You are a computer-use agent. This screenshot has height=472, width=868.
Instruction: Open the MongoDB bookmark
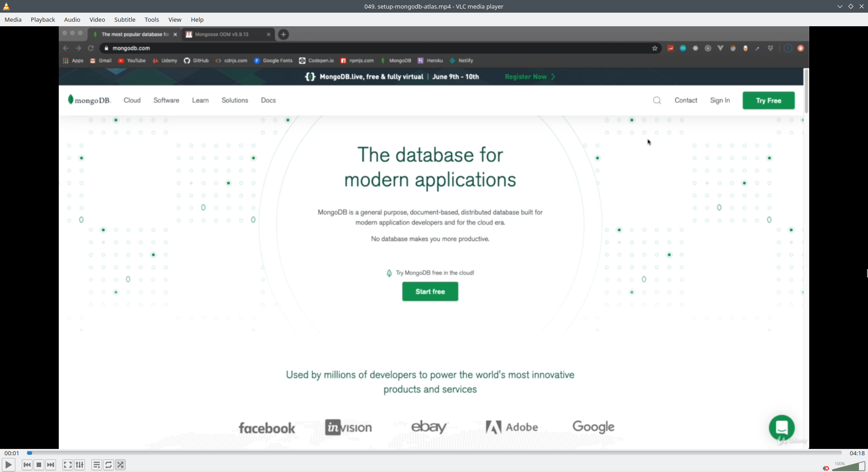(x=396, y=61)
